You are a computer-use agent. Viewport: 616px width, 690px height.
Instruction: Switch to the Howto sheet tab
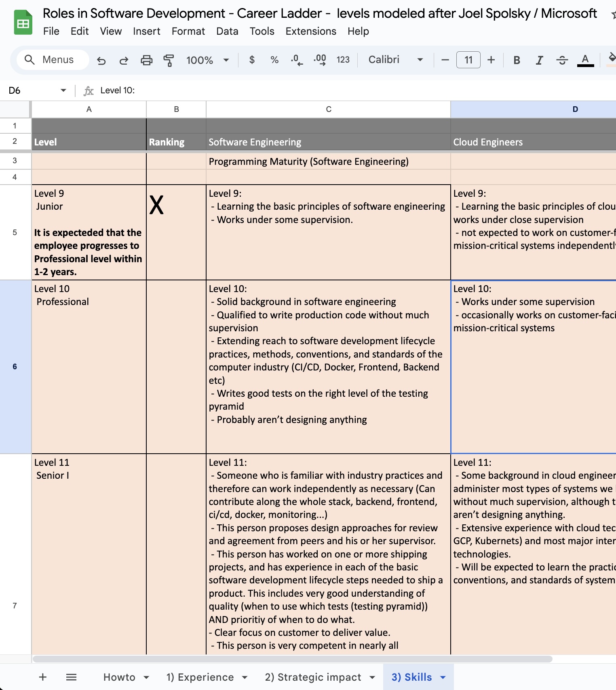[x=119, y=677]
